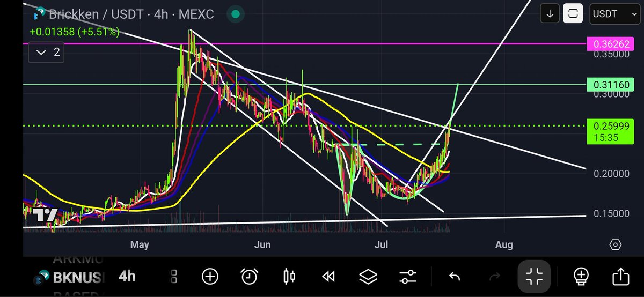This screenshot has height=297, width=644.
Task: Share the chart with the share icon
Action: click(620, 277)
